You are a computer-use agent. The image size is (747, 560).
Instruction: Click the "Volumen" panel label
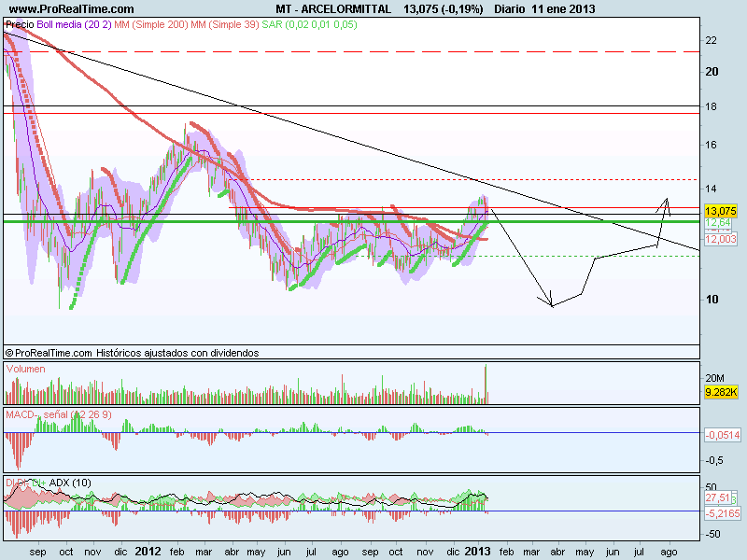[x=26, y=369]
